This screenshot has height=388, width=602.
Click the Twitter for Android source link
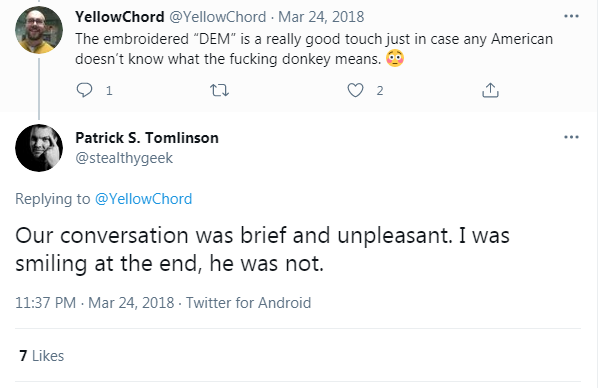248,303
